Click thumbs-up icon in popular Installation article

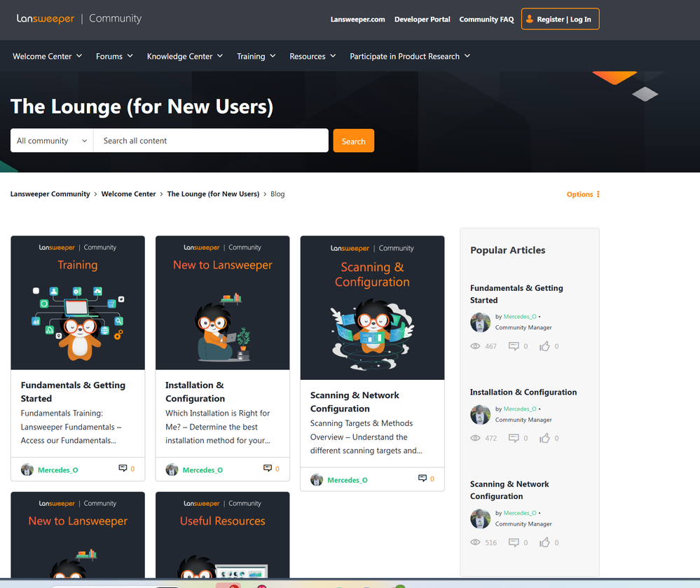(544, 438)
